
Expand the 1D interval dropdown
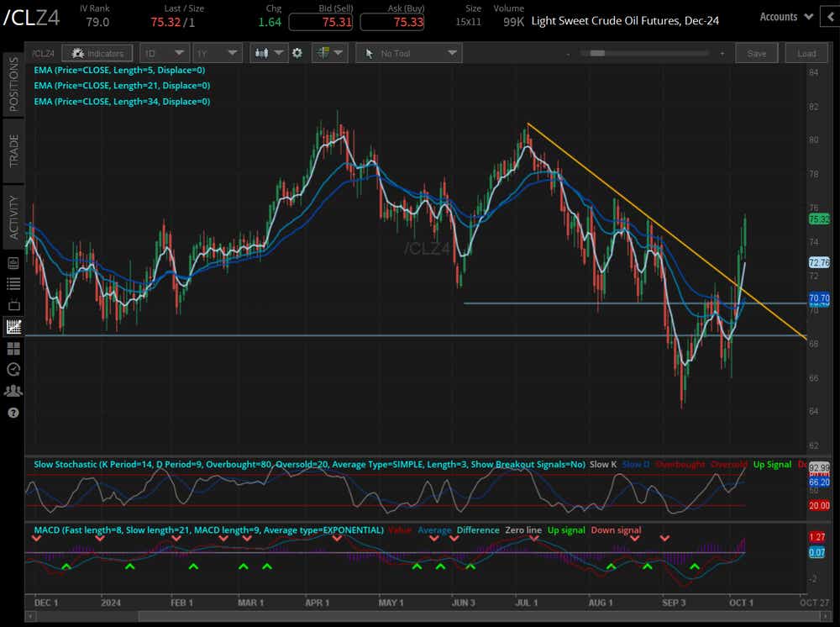click(x=163, y=53)
